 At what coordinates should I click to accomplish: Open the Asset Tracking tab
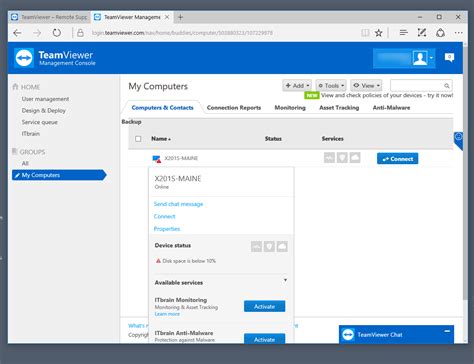[339, 108]
